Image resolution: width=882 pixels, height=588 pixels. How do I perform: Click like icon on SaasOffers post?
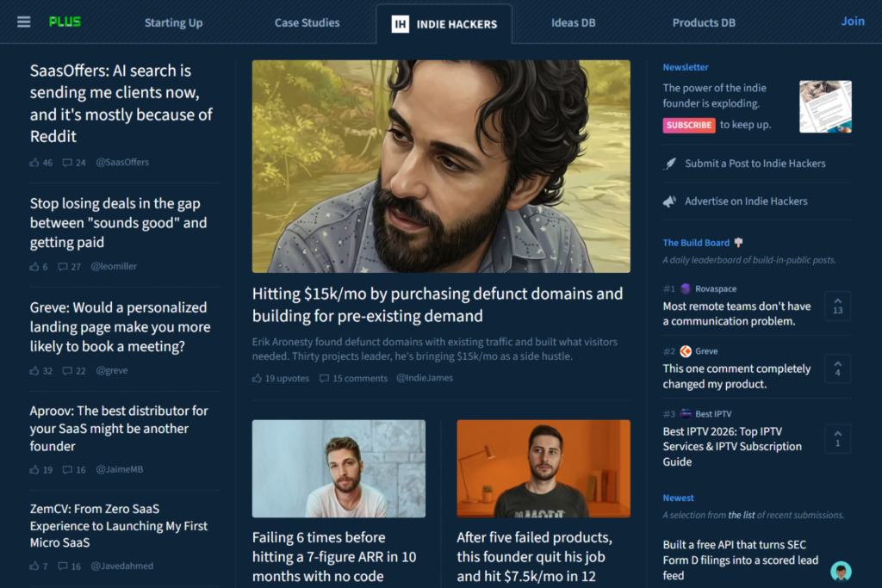tap(34, 163)
